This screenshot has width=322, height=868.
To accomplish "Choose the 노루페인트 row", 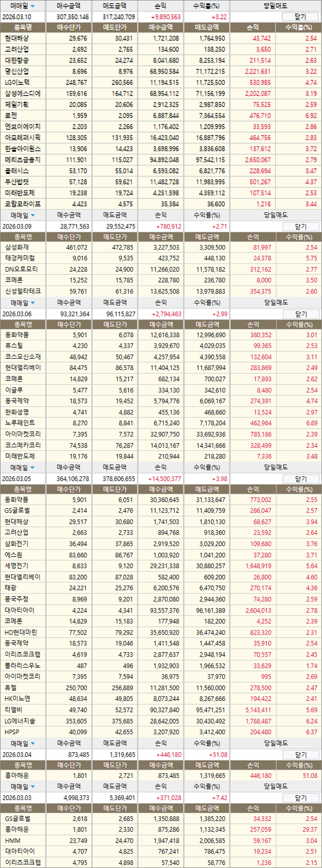I will coord(20,423).
